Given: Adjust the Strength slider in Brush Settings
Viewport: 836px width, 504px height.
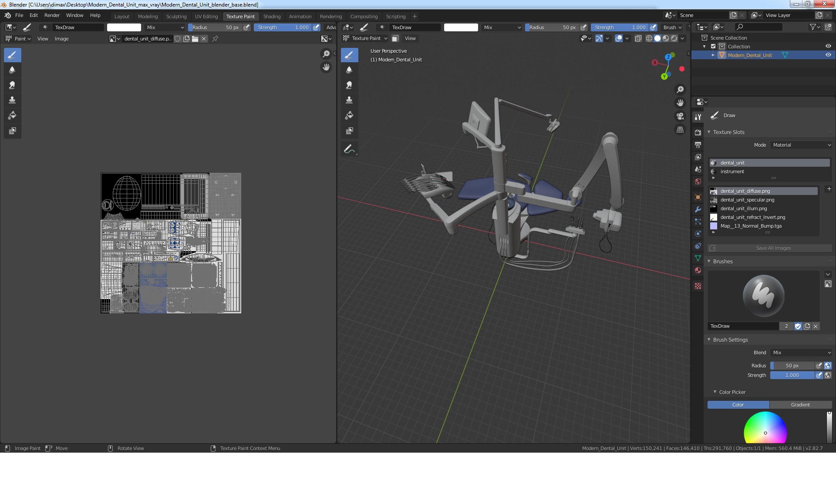Looking at the screenshot, I should [792, 375].
